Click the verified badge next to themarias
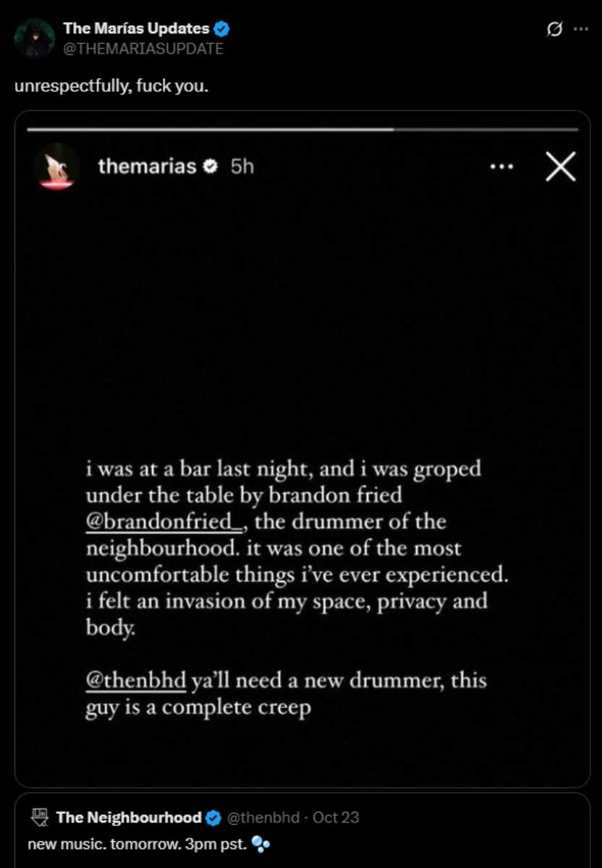 tap(211, 167)
